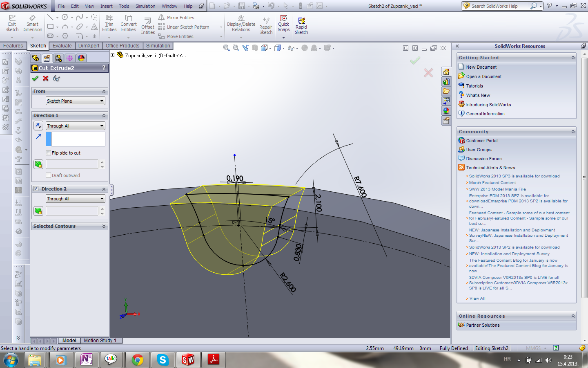
Task: Toggle the Draft outward checkbox
Action: pyautogui.click(x=49, y=175)
